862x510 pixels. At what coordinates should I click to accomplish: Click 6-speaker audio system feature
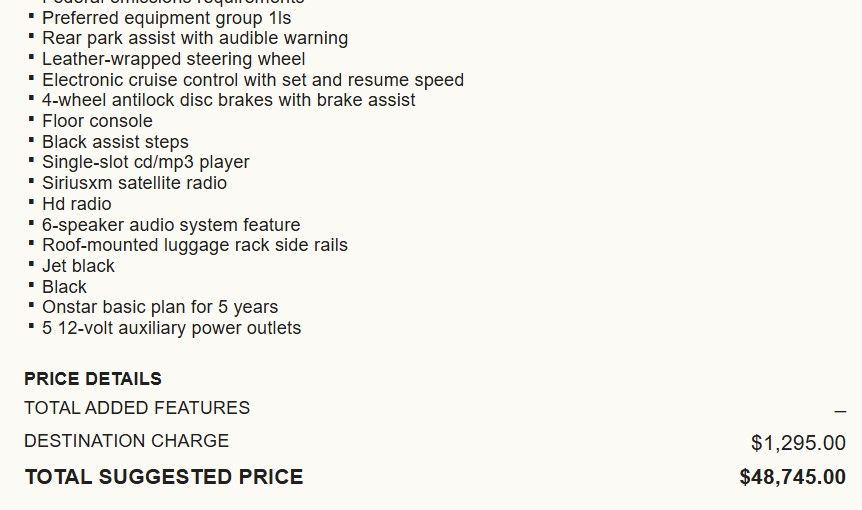coord(171,225)
